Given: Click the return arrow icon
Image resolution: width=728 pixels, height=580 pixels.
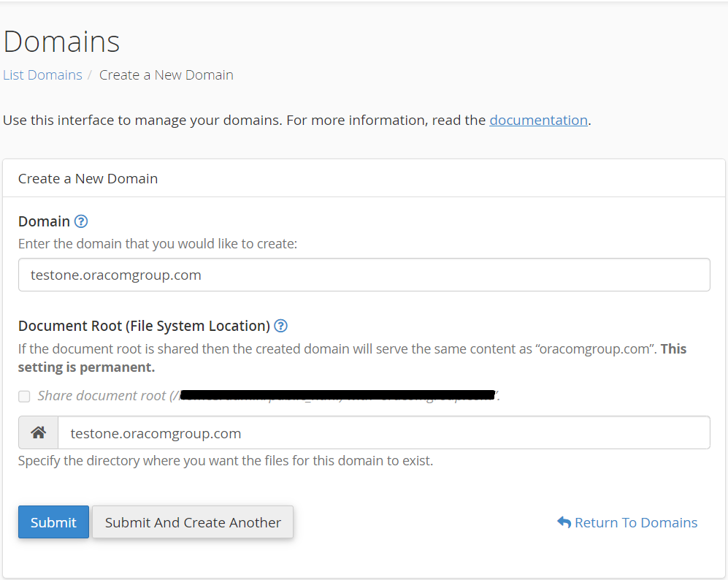Looking at the screenshot, I should [x=564, y=522].
